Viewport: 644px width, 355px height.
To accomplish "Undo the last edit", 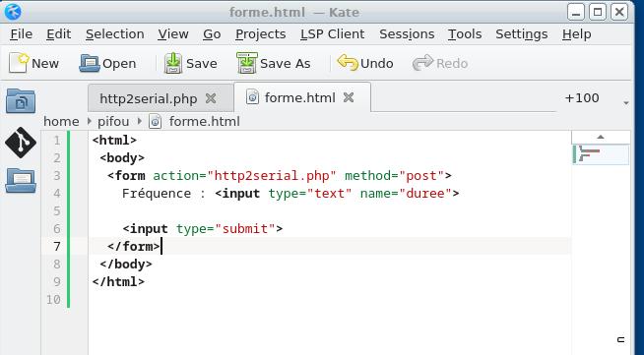I will tap(365, 64).
